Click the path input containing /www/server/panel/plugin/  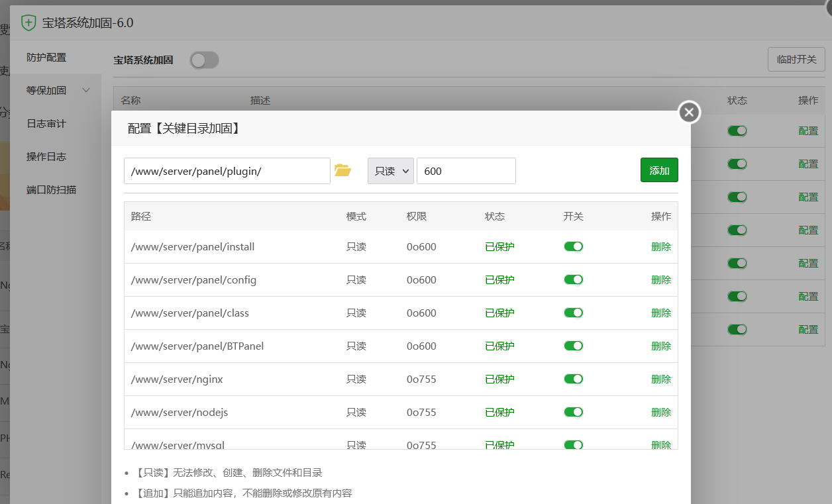[227, 171]
